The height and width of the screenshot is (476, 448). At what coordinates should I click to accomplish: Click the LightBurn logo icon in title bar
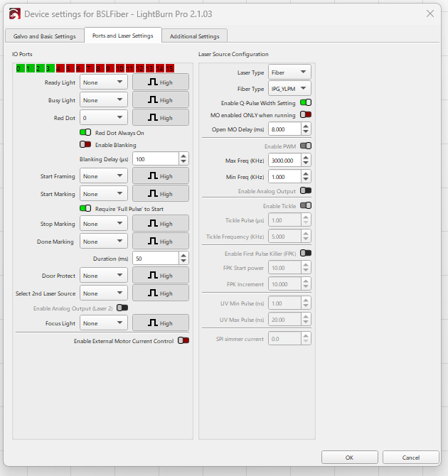(15, 14)
